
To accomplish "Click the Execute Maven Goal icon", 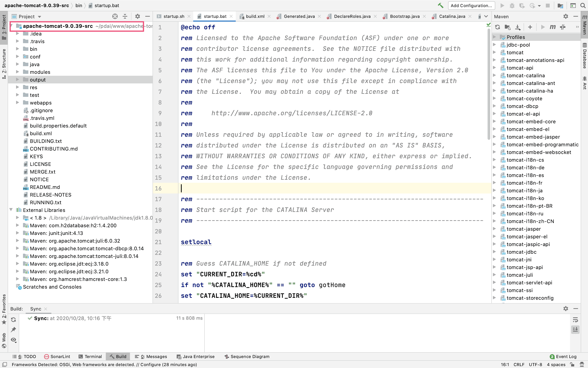I will 553,27.
